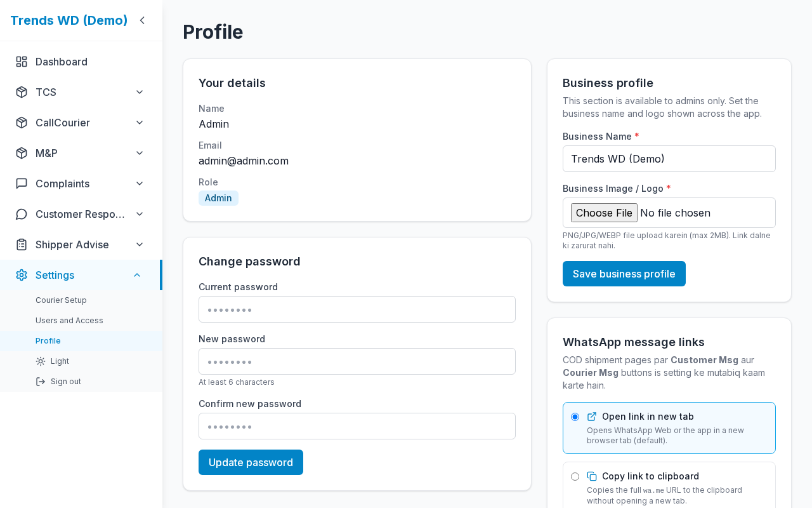Focus the Business Name input field
The height and width of the screenshot is (508, 812).
[x=669, y=159]
